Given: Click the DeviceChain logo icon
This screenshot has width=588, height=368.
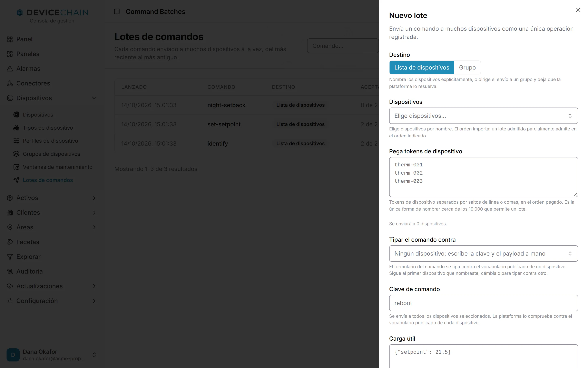Looking at the screenshot, I should 20,12.
